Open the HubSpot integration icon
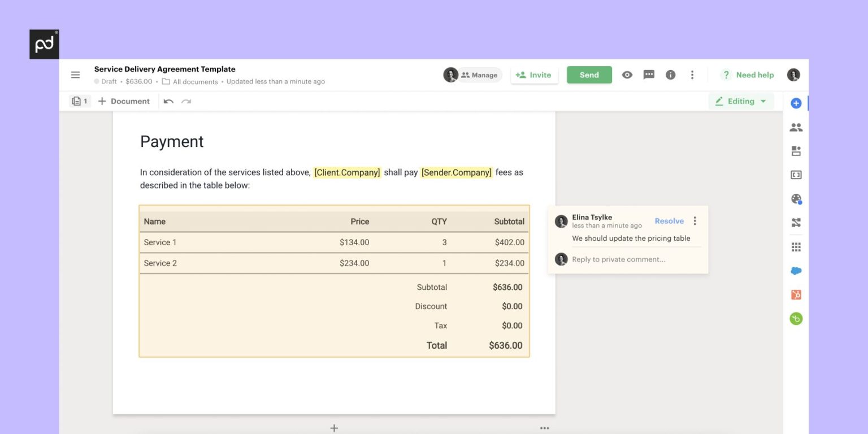Screen dimensions: 868x434 [x=796, y=294]
